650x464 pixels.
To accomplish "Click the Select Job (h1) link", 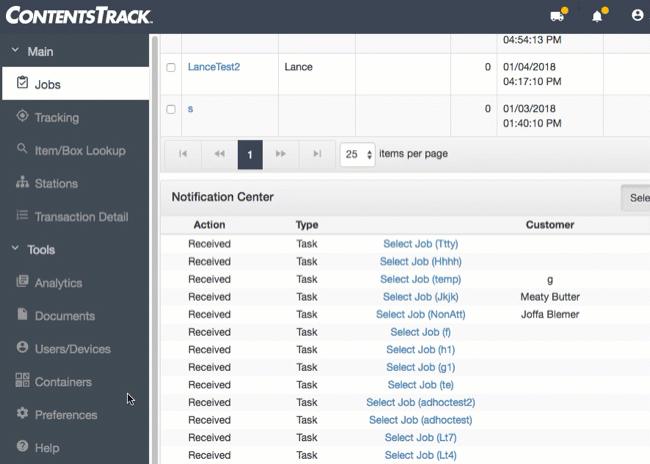I will coord(420,350).
